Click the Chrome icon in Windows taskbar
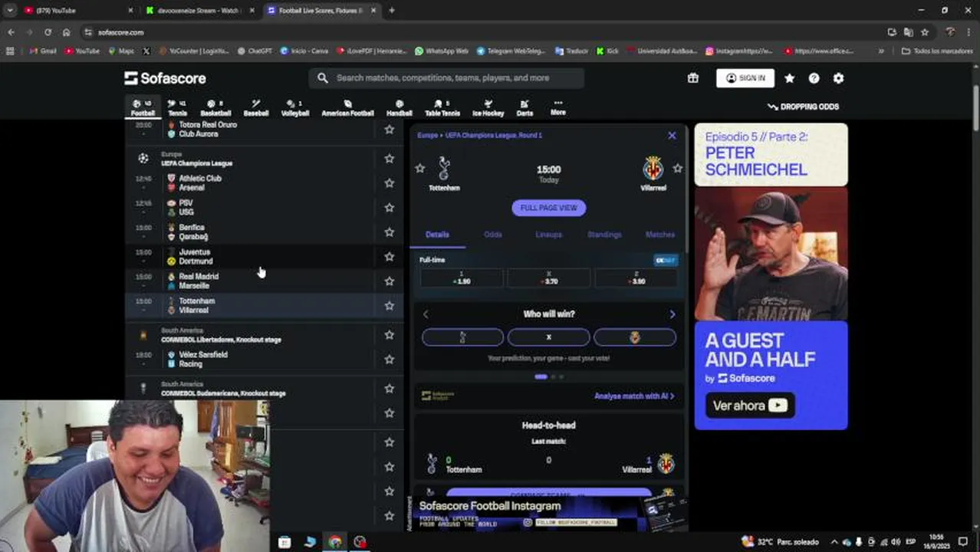This screenshot has height=552, width=980. (335, 542)
